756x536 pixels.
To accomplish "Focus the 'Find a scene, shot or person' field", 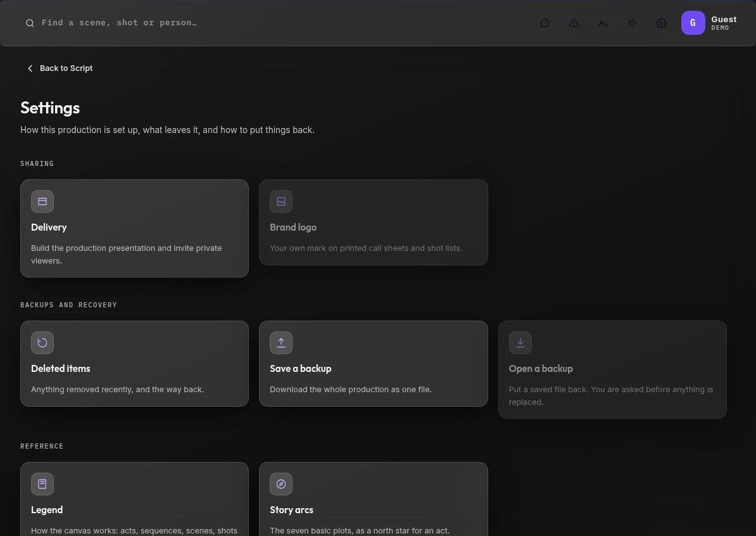I will 119,23.
